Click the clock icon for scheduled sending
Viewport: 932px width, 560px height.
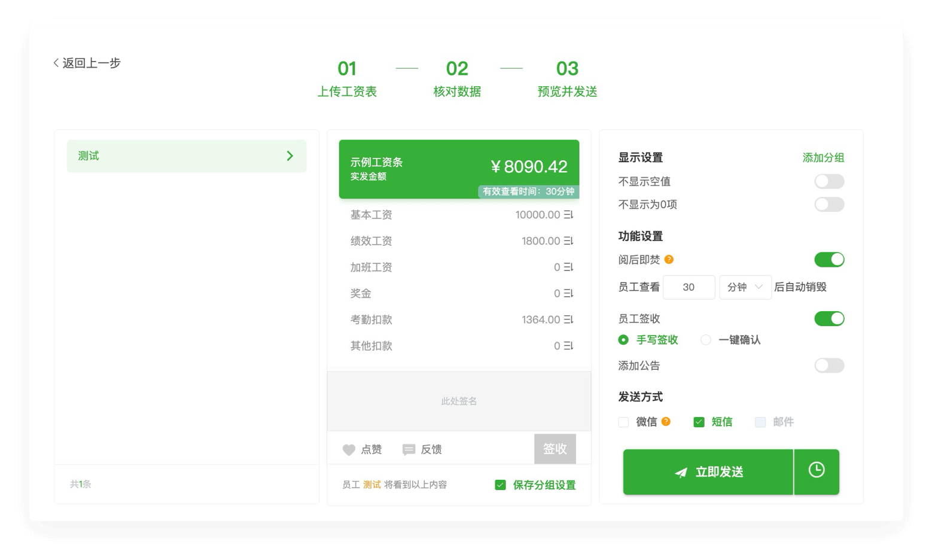point(816,471)
